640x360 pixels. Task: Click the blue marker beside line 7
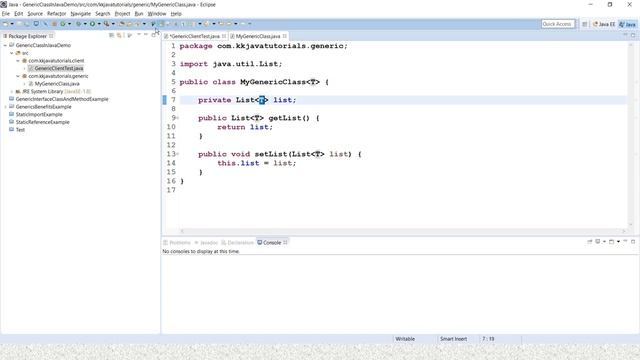[164, 100]
